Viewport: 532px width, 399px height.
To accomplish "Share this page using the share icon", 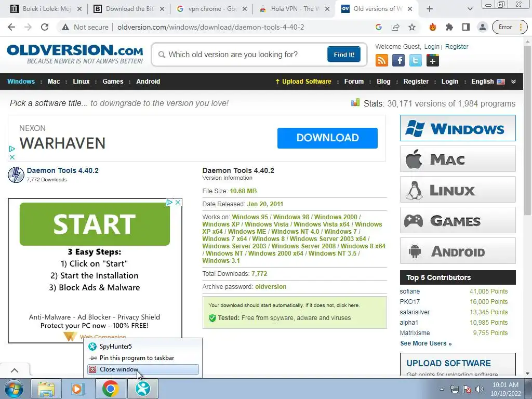I will click(x=395, y=27).
